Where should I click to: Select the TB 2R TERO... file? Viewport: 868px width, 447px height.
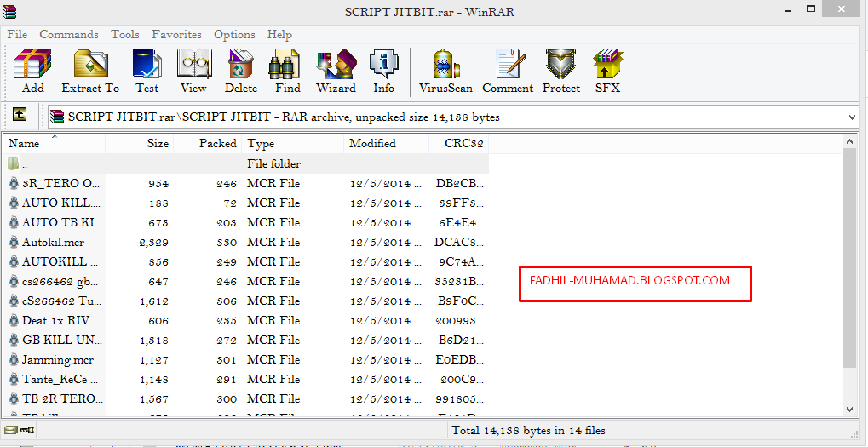(x=246, y=398)
